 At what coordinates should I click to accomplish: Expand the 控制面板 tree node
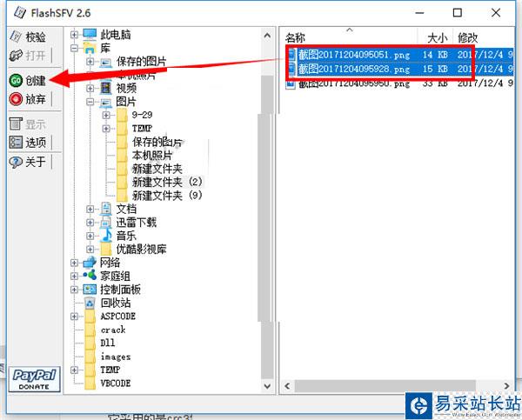[x=75, y=290]
